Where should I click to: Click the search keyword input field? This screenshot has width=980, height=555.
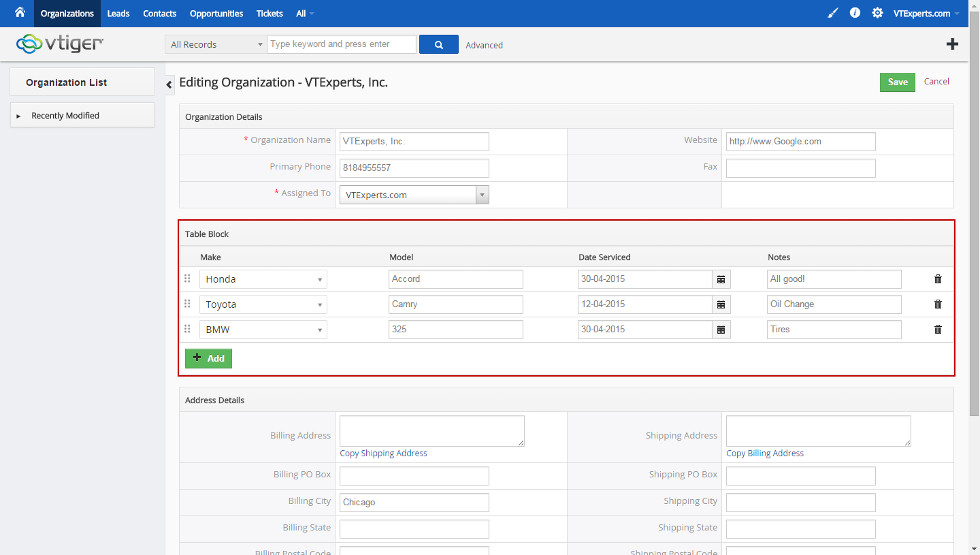[342, 44]
